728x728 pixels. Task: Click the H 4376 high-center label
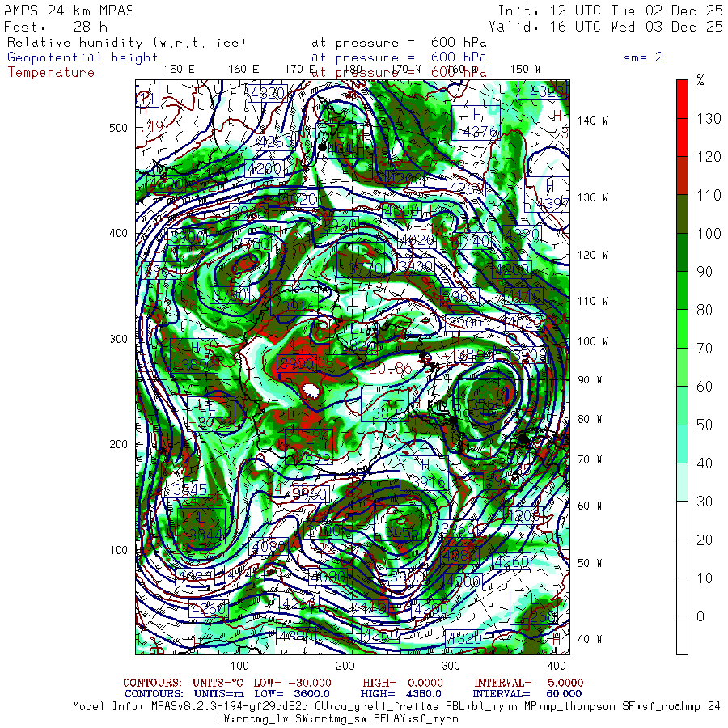(477, 123)
